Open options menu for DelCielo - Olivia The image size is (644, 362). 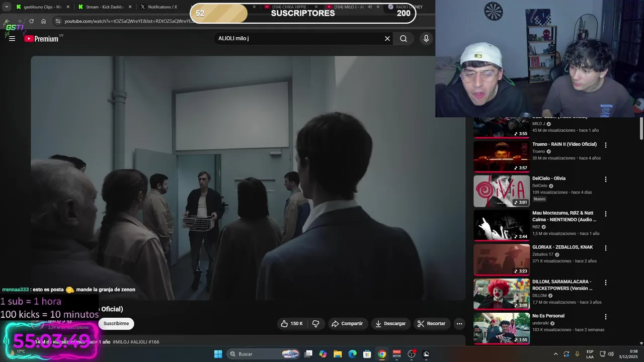pyautogui.click(x=606, y=179)
